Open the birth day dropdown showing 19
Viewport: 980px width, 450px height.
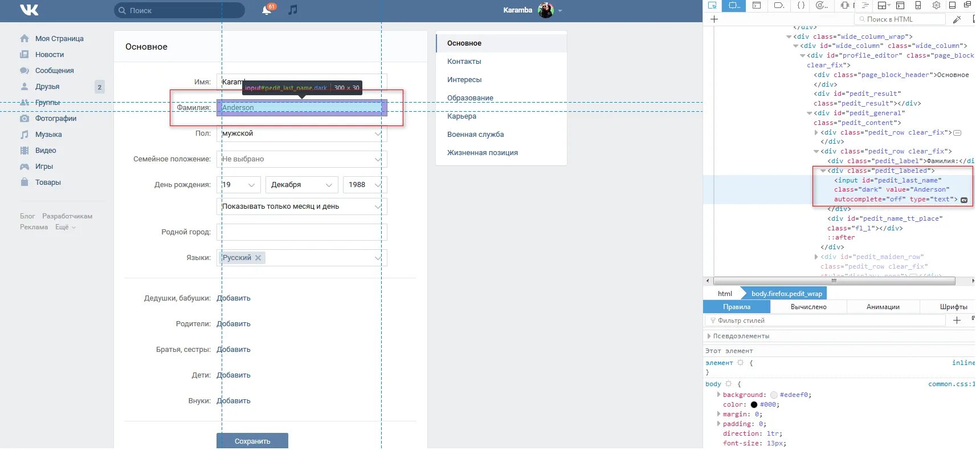[239, 185]
